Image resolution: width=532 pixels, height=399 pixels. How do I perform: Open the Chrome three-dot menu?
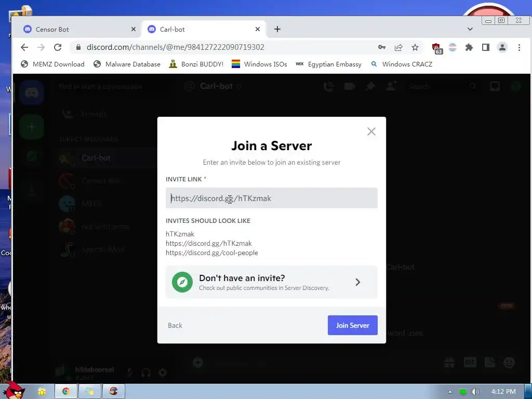pos(519,47)
